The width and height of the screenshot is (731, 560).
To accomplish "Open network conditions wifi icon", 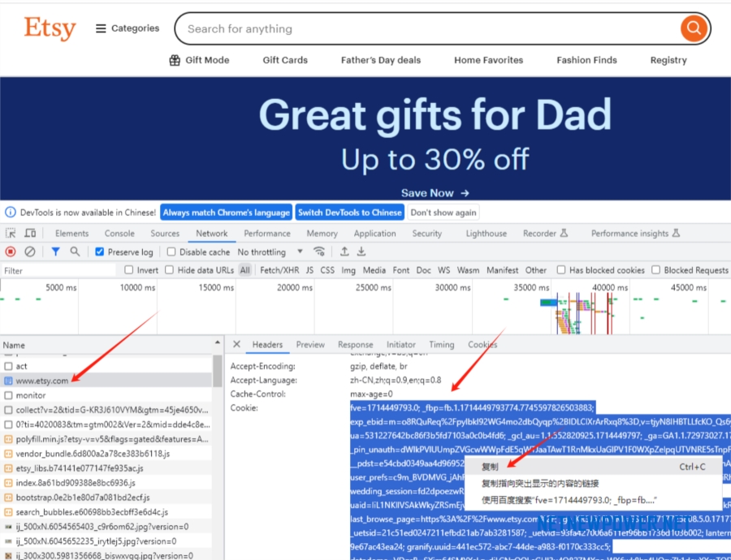I will click(x=319, y=252).
